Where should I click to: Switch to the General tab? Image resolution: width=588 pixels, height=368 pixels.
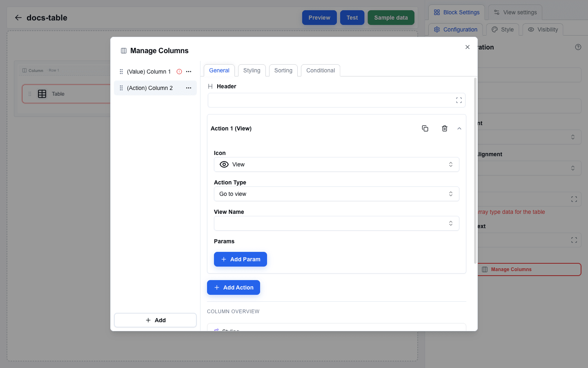[x=219, y=70]
